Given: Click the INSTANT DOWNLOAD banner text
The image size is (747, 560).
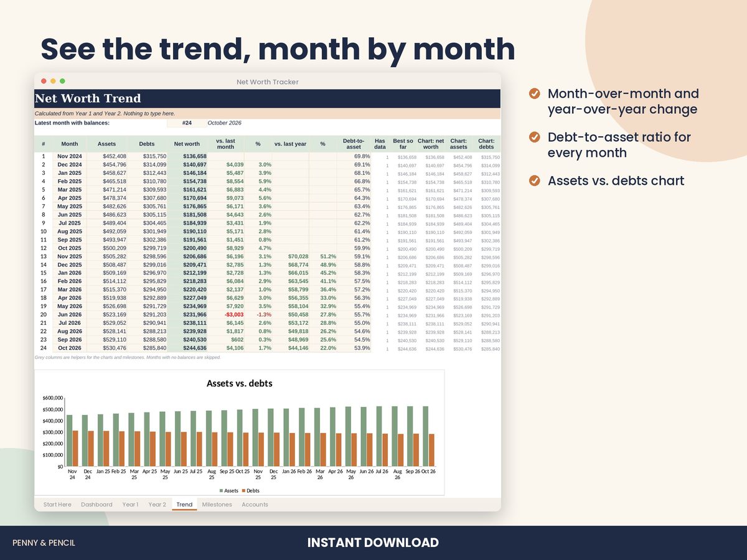Looking at the screenshot, I should coord(373,543).
